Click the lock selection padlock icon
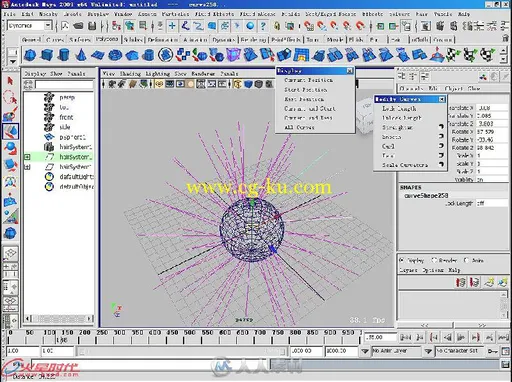Viewport: 512px width, 382px height. click(277, 26)
